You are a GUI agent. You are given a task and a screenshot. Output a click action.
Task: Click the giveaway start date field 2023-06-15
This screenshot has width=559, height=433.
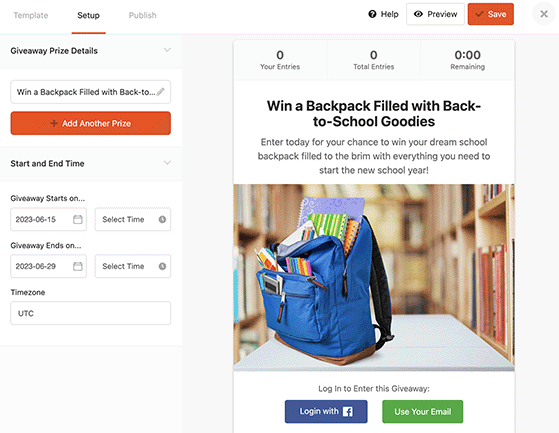48,219
